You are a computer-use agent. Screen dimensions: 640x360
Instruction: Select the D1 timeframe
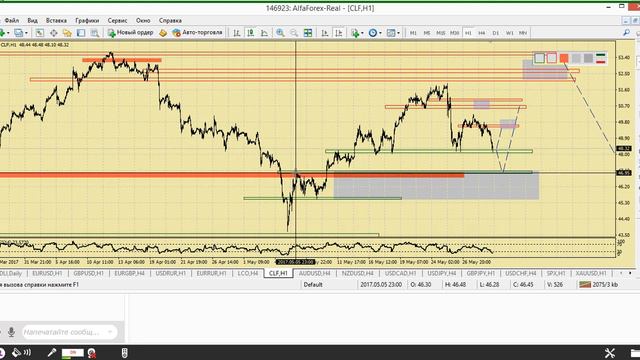(x=496, y=33)
